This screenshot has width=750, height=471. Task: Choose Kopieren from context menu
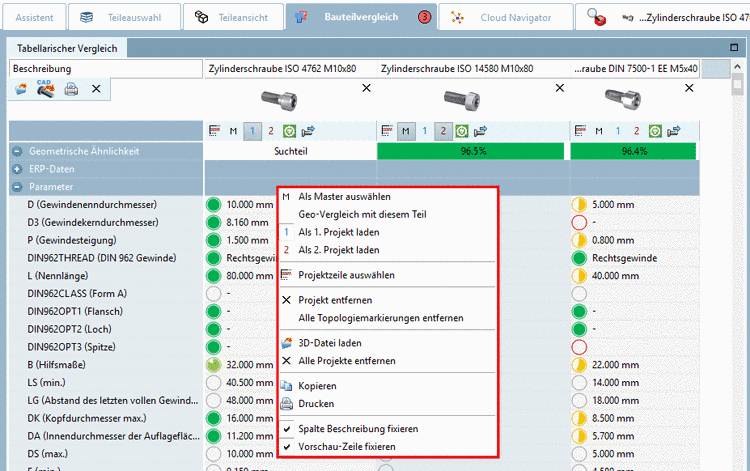point(387,385)
